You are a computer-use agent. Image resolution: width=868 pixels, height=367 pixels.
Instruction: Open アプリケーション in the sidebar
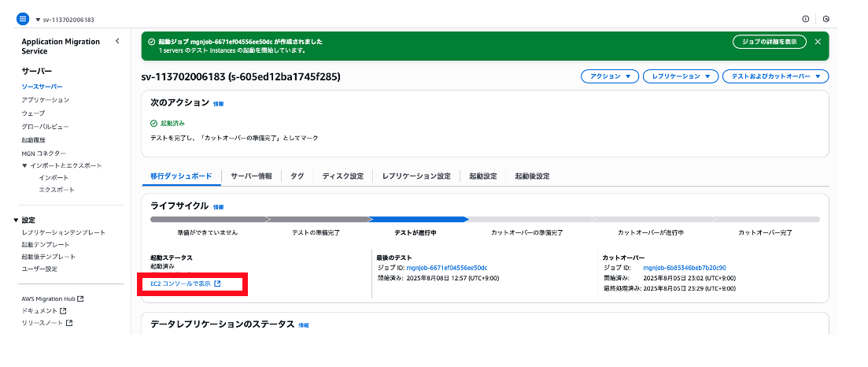pos(46,100)
